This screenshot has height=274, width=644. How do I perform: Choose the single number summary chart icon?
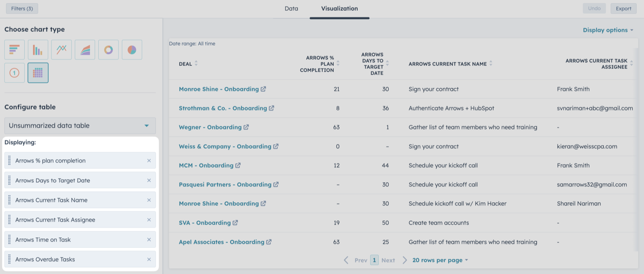(14, 73)
